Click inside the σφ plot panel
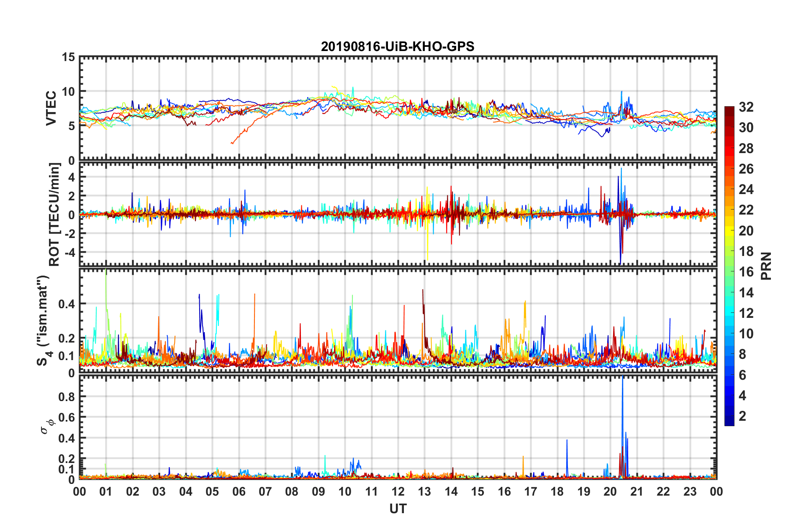Image resolution: width=796 pixels, height=532 pixels. pos(398,427)
